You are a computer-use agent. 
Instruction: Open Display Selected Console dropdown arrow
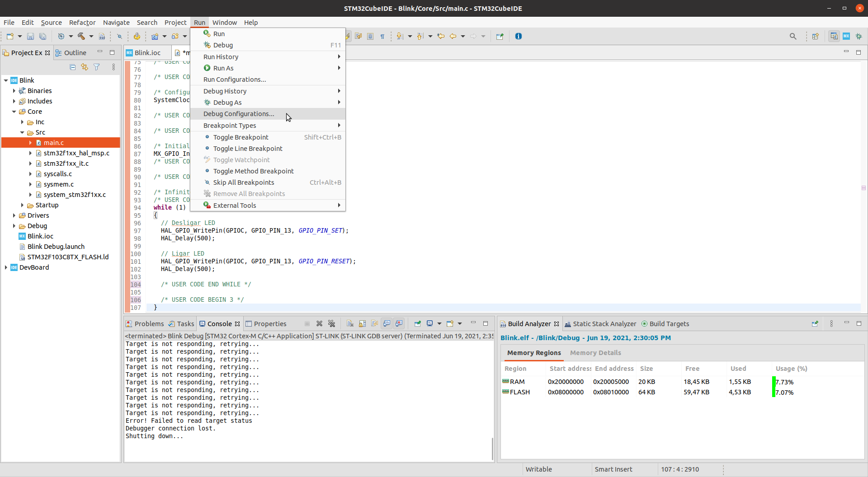click(x=439, y=323)
